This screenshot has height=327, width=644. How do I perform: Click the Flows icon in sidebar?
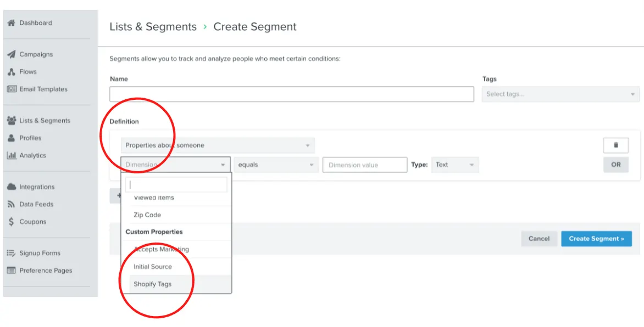pyautogui.click(x=11, y=72)
